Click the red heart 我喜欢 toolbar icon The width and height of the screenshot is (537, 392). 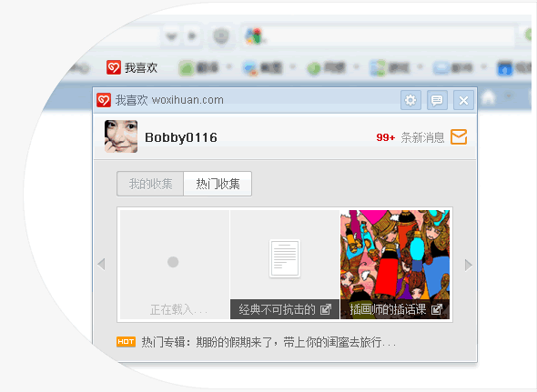114,67
